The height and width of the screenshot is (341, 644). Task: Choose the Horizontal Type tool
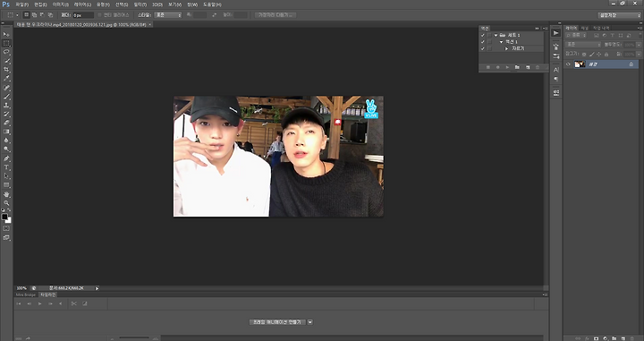pyautogui.click(x=6, y=167)
